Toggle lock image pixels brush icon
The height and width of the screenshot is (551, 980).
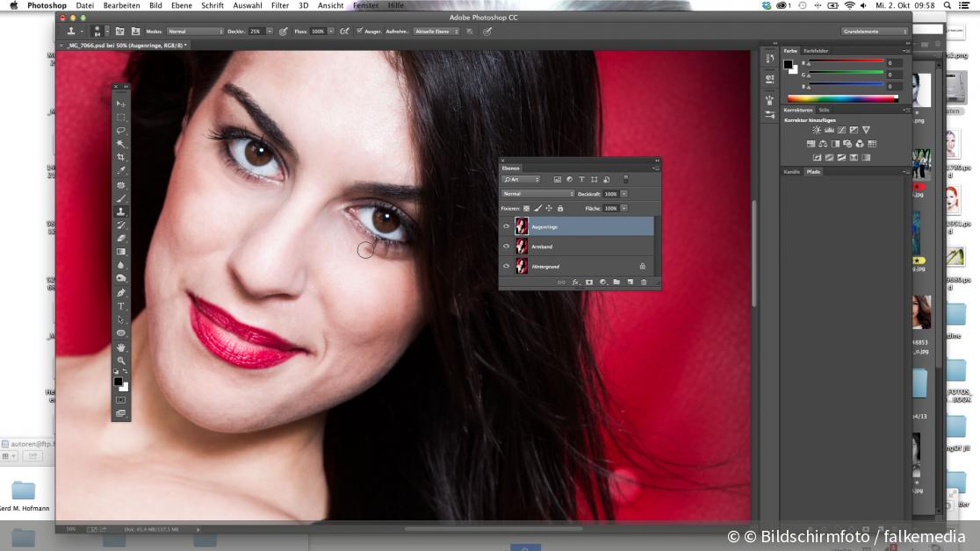click(537, 208)
